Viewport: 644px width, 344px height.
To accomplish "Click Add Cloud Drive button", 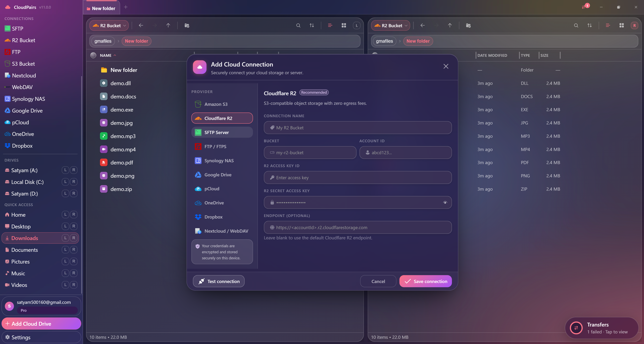I will pos(41,324).
